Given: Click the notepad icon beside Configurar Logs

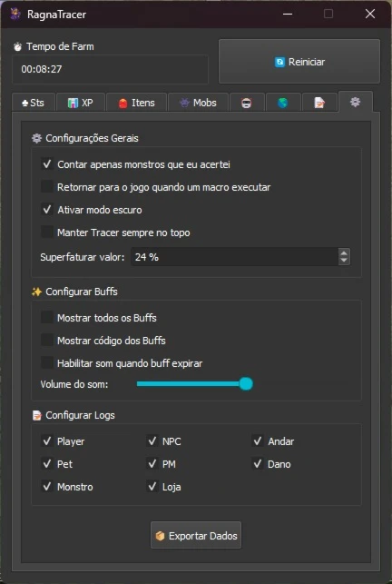Looking at the screenshot, I should point(37,415).
